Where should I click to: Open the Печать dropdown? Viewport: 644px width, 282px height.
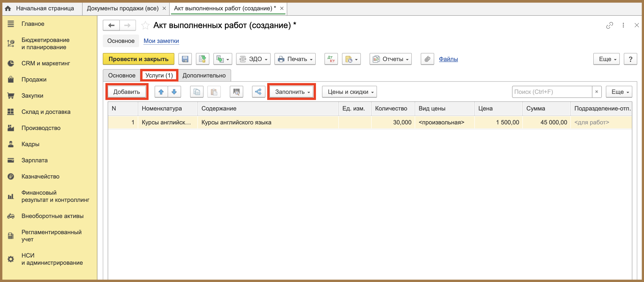pyautogui.click(x=295, y=59)
